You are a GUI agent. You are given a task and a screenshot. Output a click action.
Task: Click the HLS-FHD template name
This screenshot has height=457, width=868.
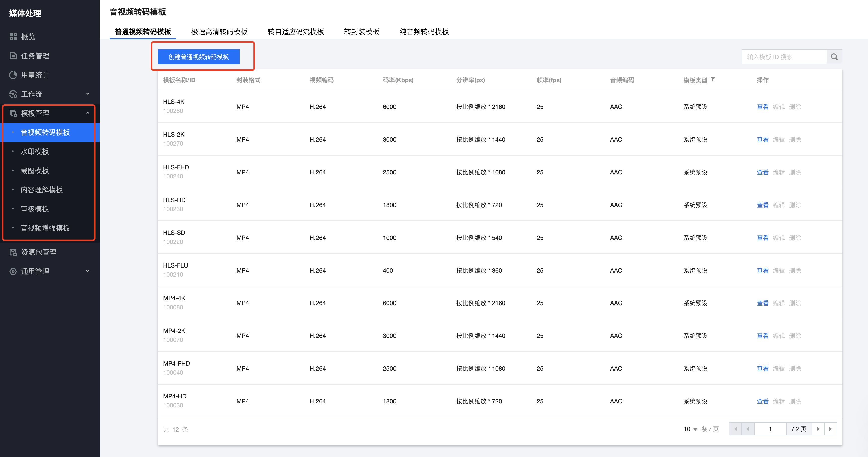click(176, 167)
